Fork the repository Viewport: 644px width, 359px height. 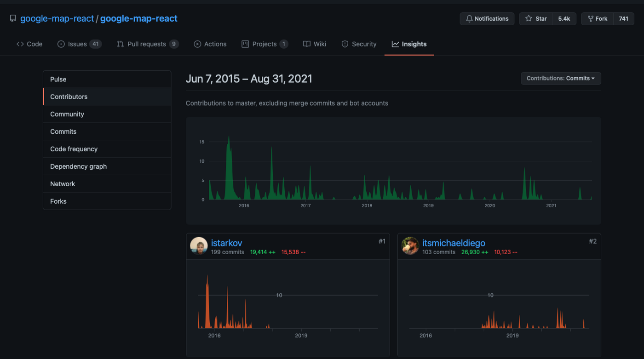click(597, 19)
